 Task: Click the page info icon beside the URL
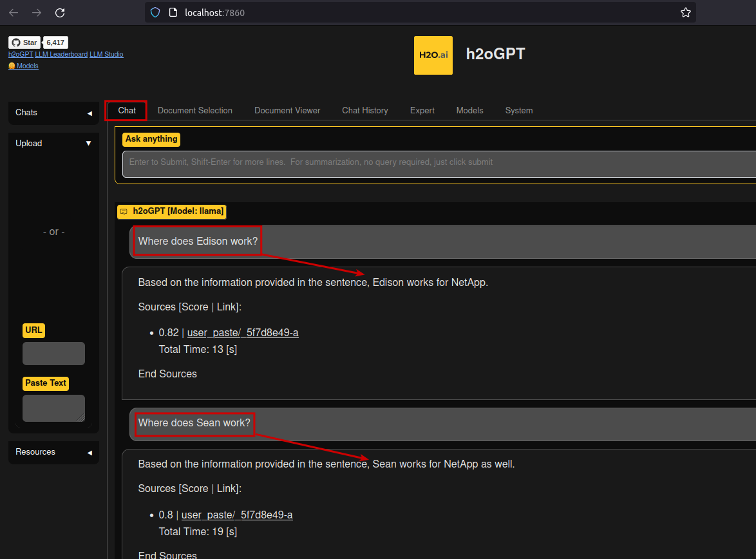(173, 12)
